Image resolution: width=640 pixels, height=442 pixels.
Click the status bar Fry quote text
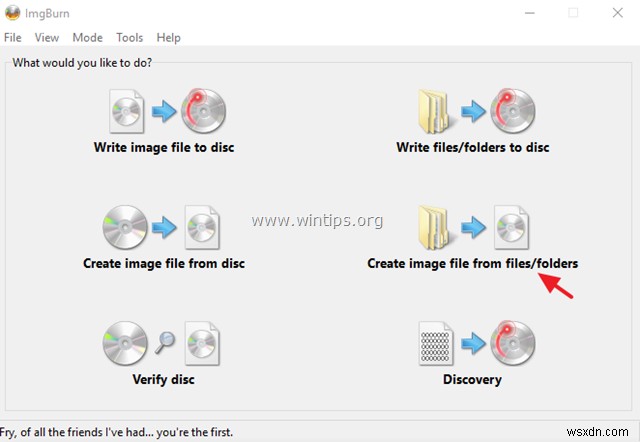(x=117, y=432)
